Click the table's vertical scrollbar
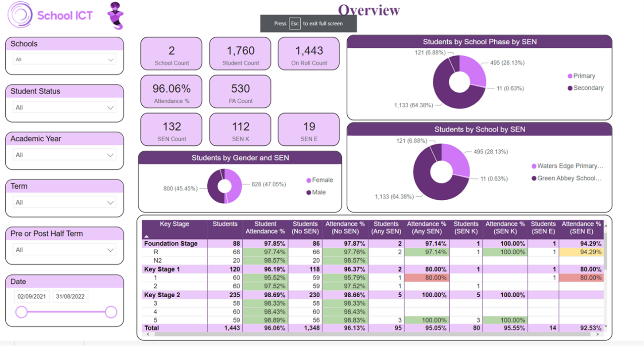 tap(605, 253)
